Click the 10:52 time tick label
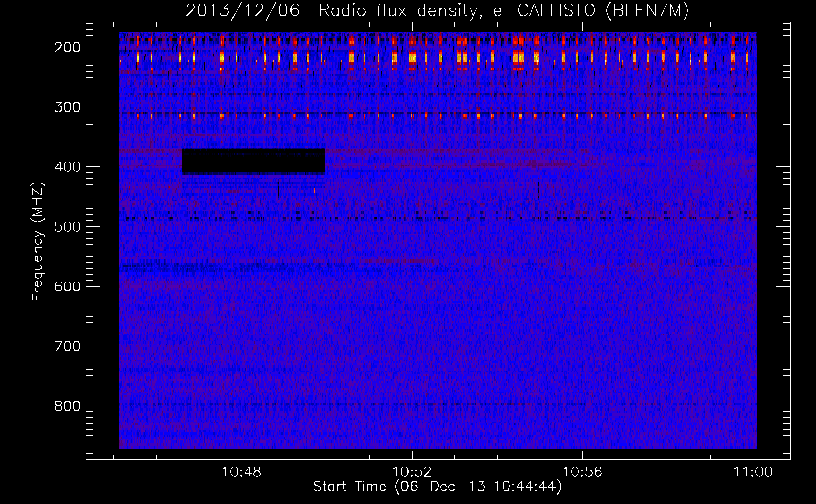 coord(412,472)
